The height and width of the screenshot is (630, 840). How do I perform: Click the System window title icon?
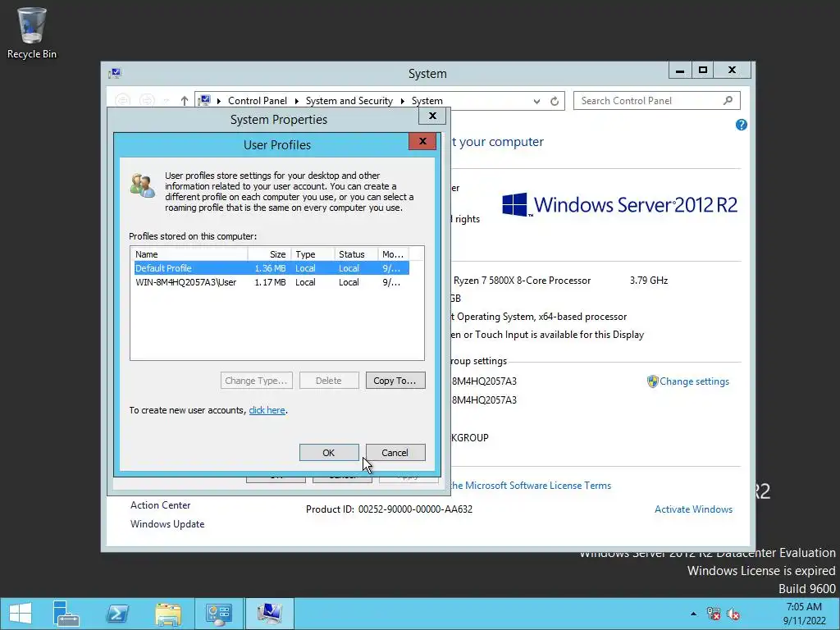115,73
